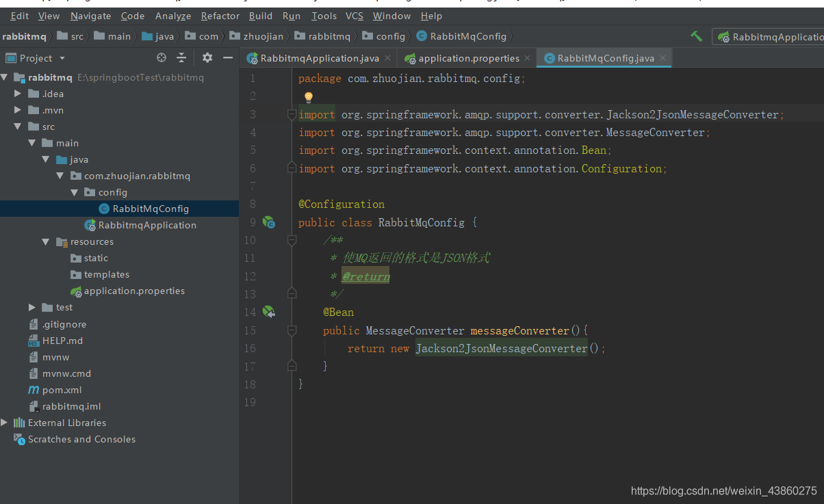The height and width of the screenshot is (504, 824).
Task: Open the Code menu
Action: pos(133,16)
